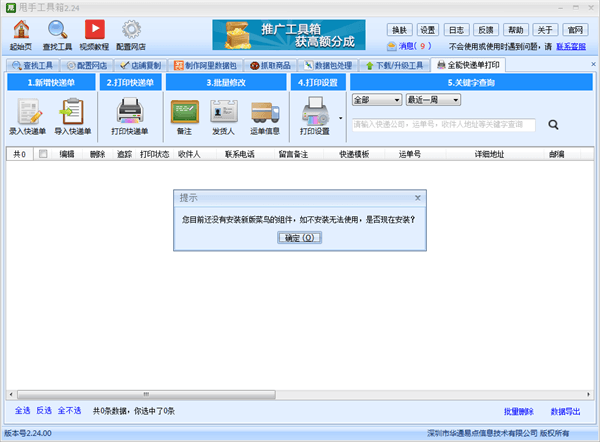The width and height of the screenshot is (600, 442).
Task: Click the 起始页 home icon
Action: [x=20, y=31]
